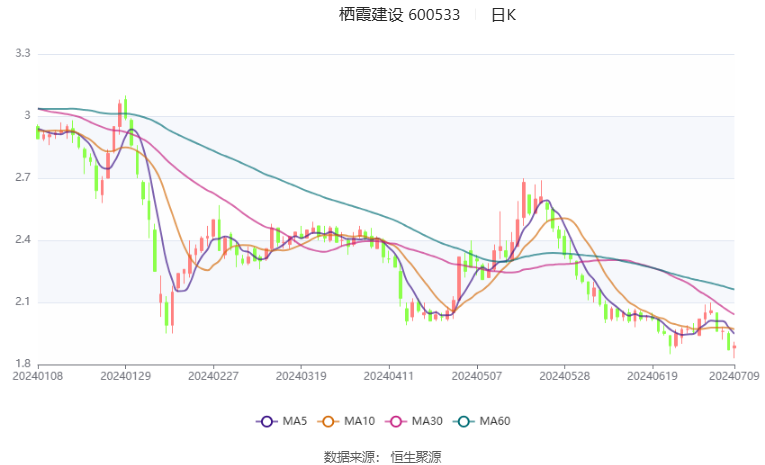765x465 pixels.
Task: Select the 20240507 x-axis date label
Action: (477, 376)
